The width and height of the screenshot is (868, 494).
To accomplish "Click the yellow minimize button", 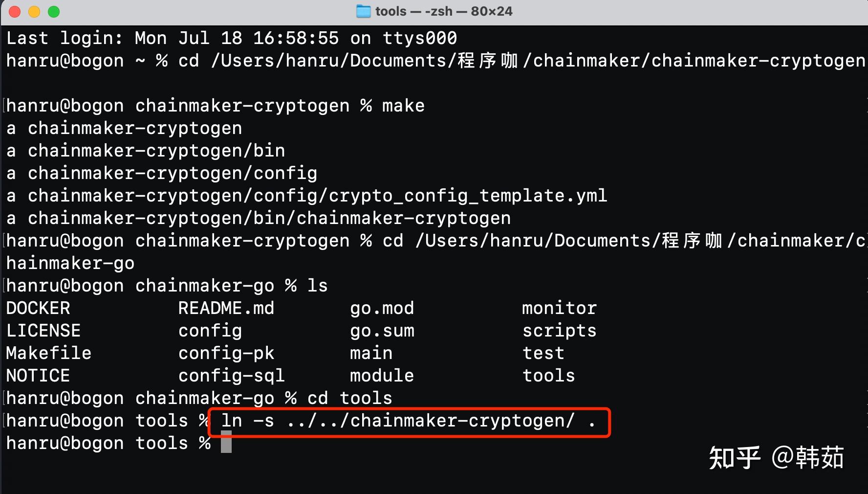I will pos(34,11).
